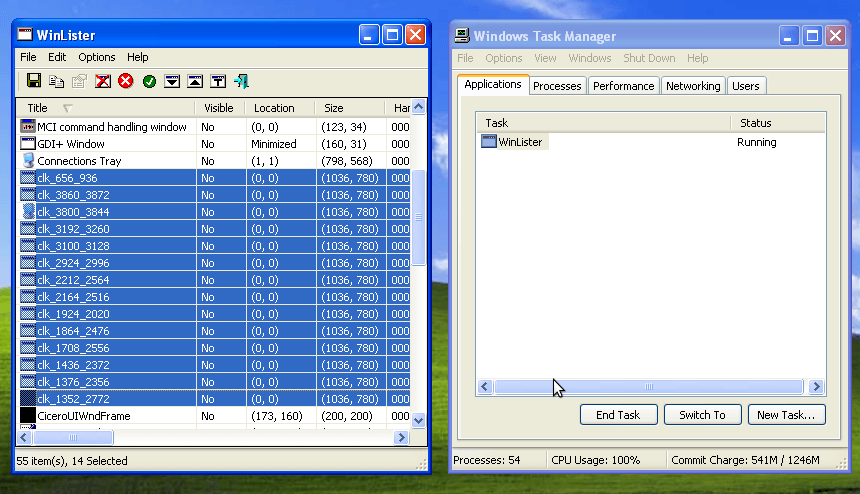Click the greyed-out Properties toolbar icon

79,81
